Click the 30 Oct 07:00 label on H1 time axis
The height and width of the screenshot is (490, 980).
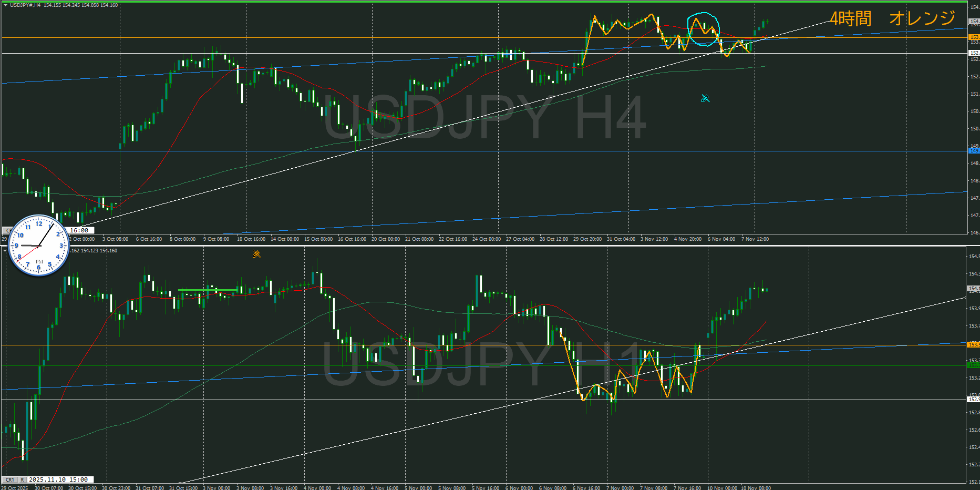click(x=48, y=487)
